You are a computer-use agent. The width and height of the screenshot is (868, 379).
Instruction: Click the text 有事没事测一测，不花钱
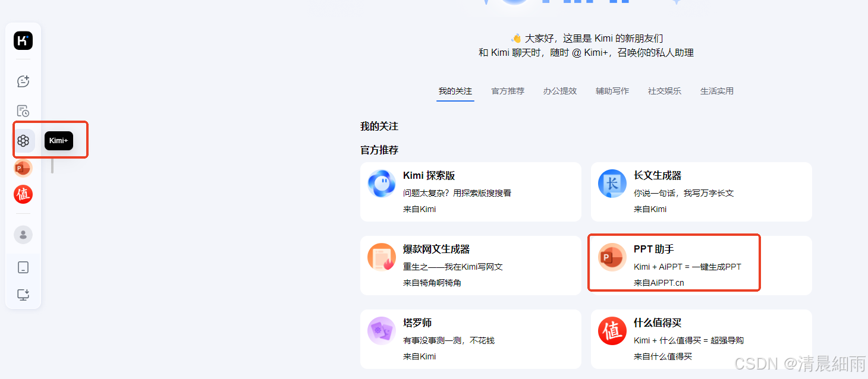point(449,340)
